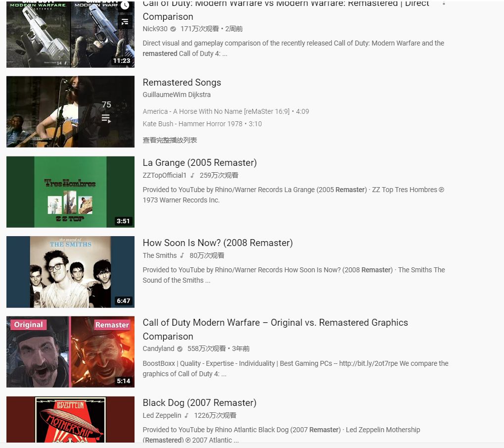Click the playlist icon on Remastered Songs thumbnail
Image resolution: width=504 pixels, height=448 pixels.
[106, 118]
